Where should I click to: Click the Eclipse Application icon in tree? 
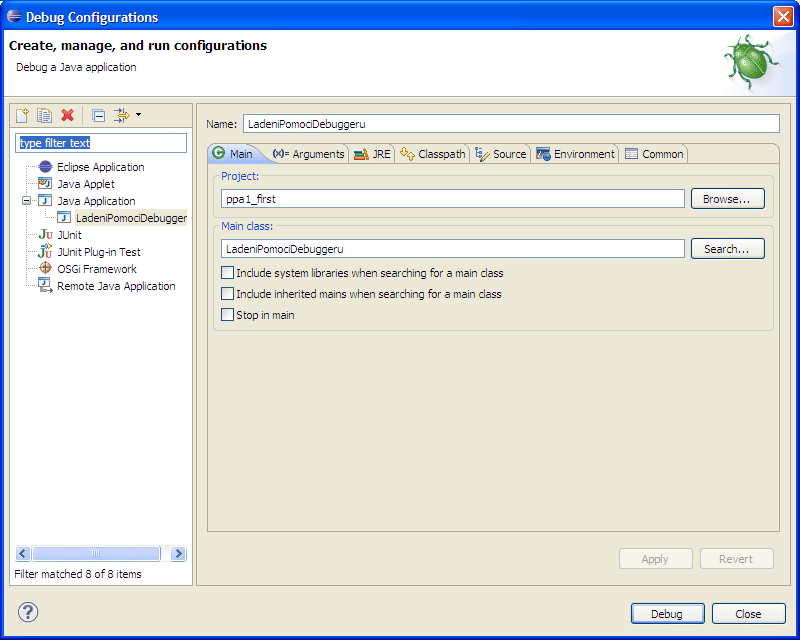(x=45, y=166)
